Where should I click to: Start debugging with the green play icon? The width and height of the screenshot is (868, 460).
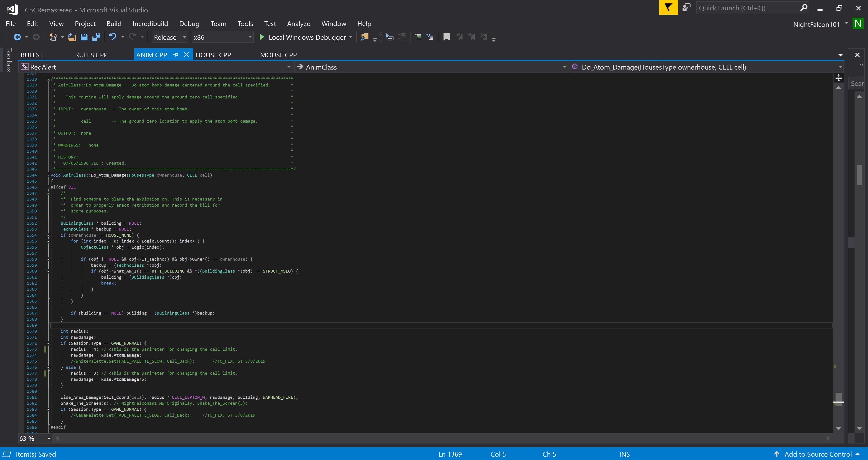262,37
